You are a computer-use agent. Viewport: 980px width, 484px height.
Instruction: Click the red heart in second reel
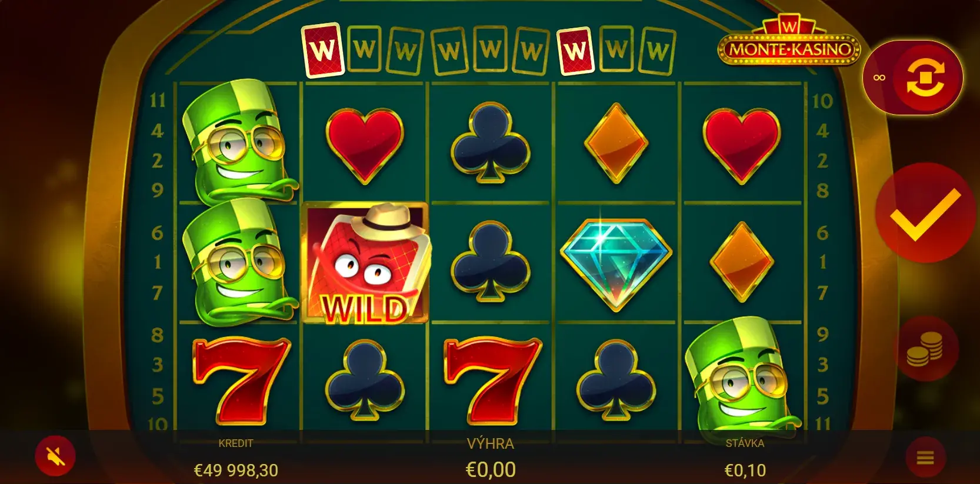365,145
